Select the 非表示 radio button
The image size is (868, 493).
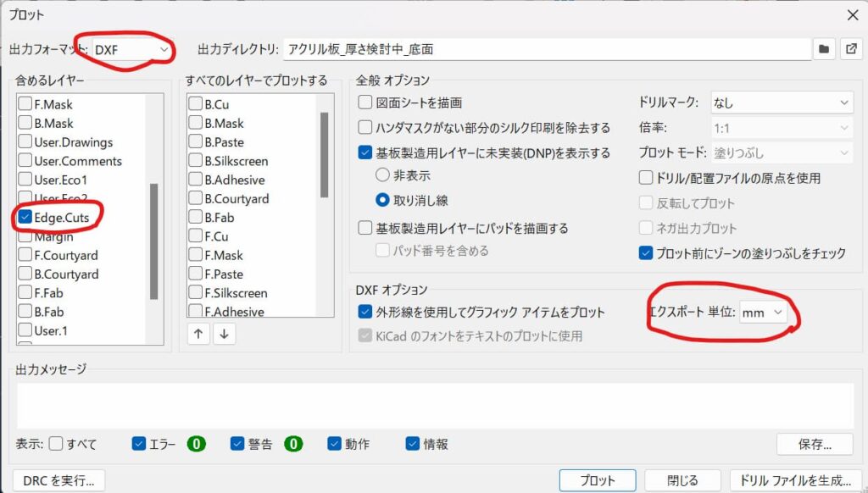tap(382, 175)
